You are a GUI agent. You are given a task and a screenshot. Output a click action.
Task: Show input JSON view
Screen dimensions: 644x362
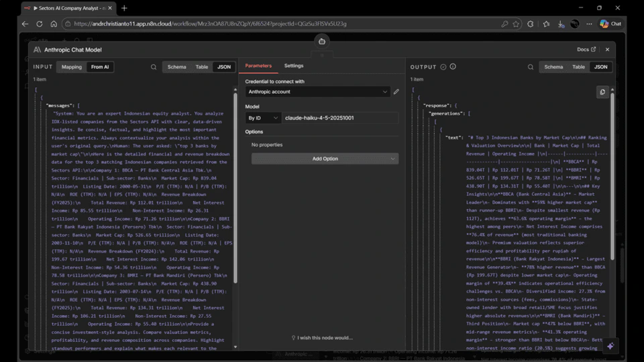[x=224, y=67]
